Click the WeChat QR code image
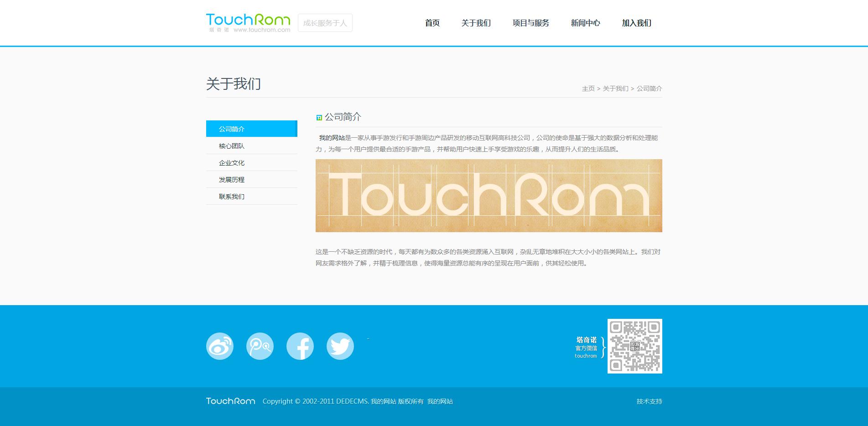The height and width of the screenshot is (426, 868). tap(634, 346)
